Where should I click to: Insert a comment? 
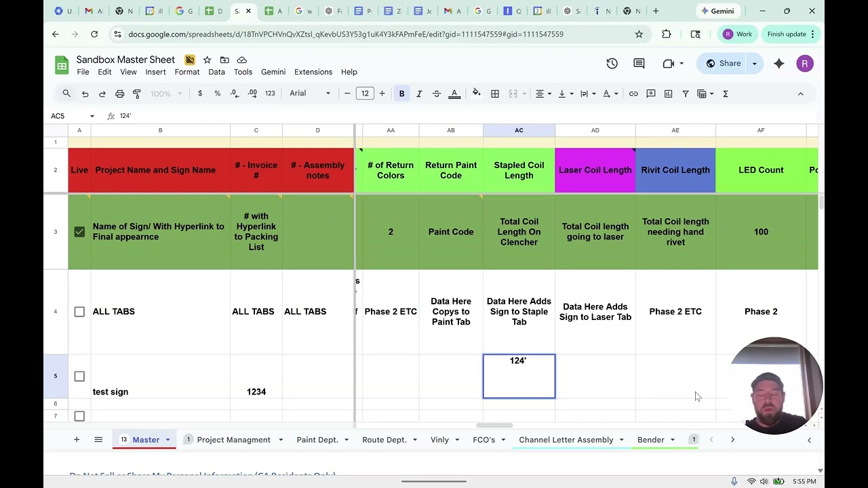point(651,94)
